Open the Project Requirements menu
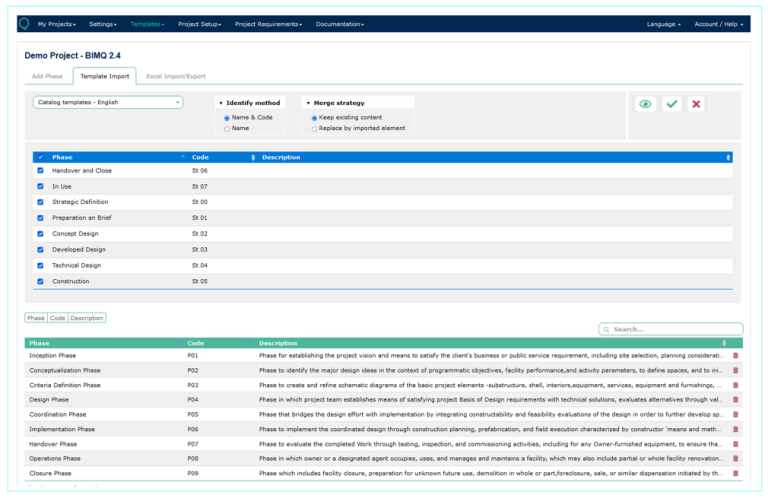This screenshot has height=498, width=768. pos(268,24)
